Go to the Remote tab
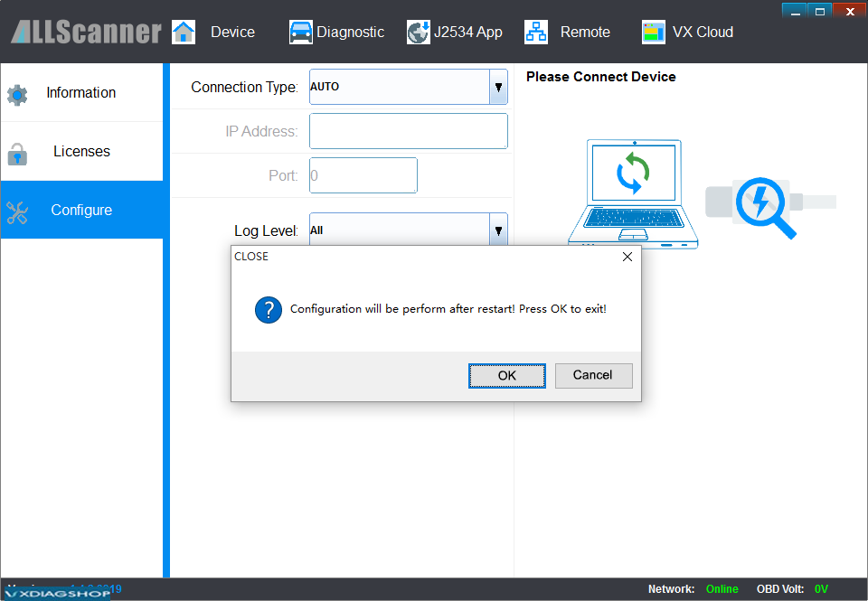The width and height of the screenshot is (868, 601). (585, 33)
